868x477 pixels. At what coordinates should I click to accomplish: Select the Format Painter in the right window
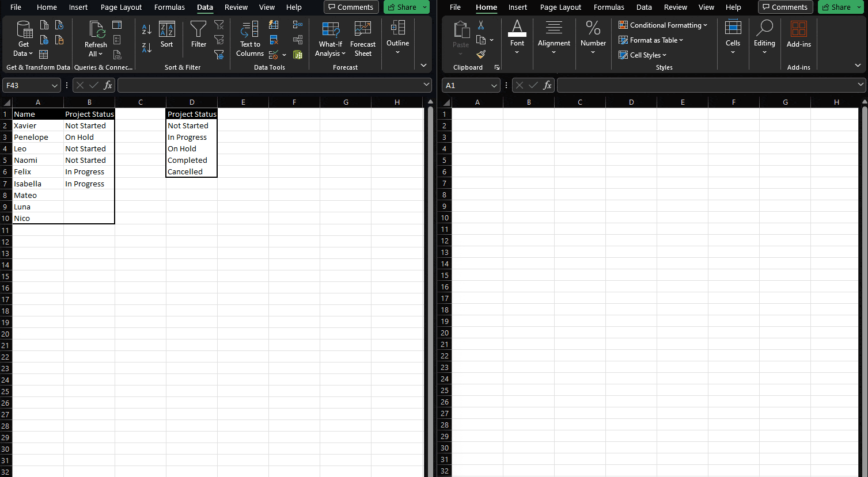click(x=481, y=55)
